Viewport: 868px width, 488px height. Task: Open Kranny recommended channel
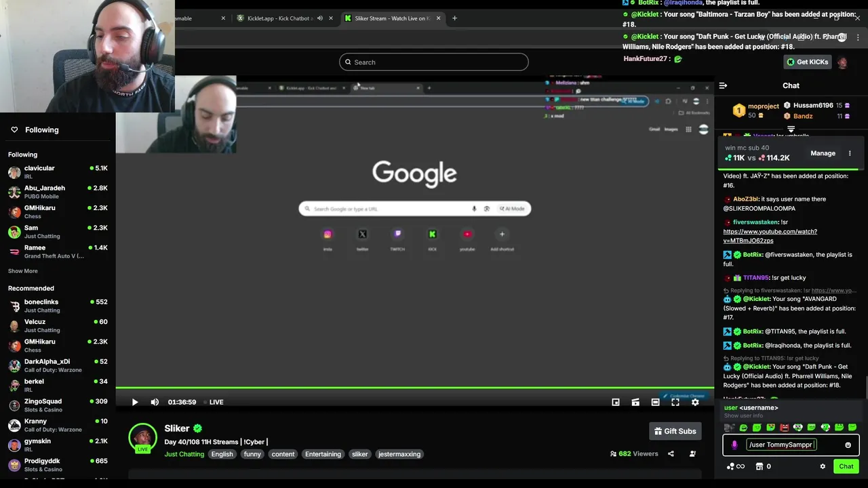[58, 425]
